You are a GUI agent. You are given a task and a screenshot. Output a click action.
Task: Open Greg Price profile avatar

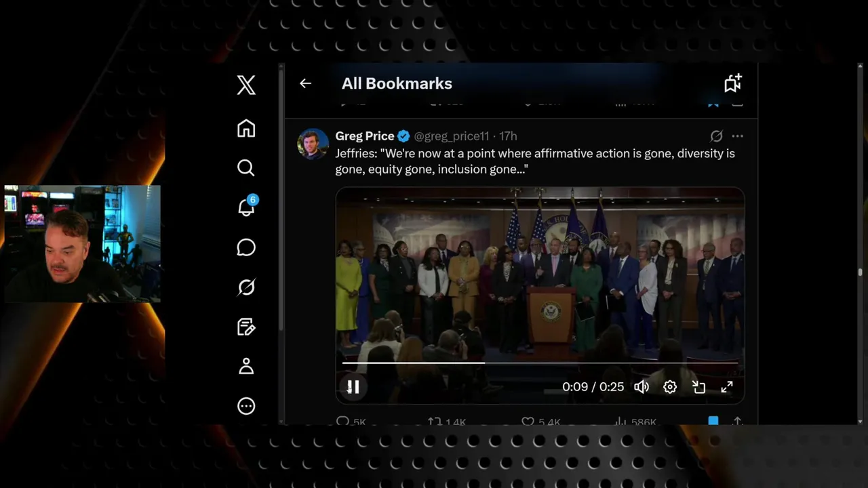point(313,144)
